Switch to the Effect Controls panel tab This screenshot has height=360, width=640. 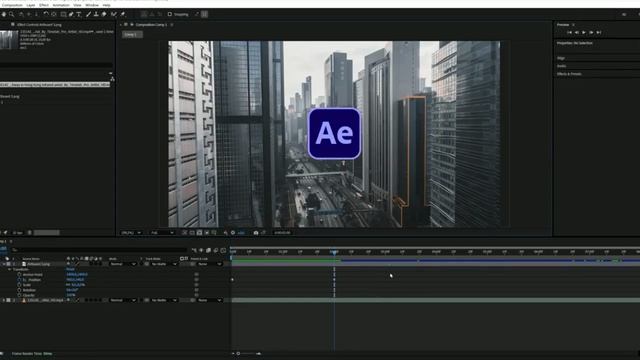[39, 25]
